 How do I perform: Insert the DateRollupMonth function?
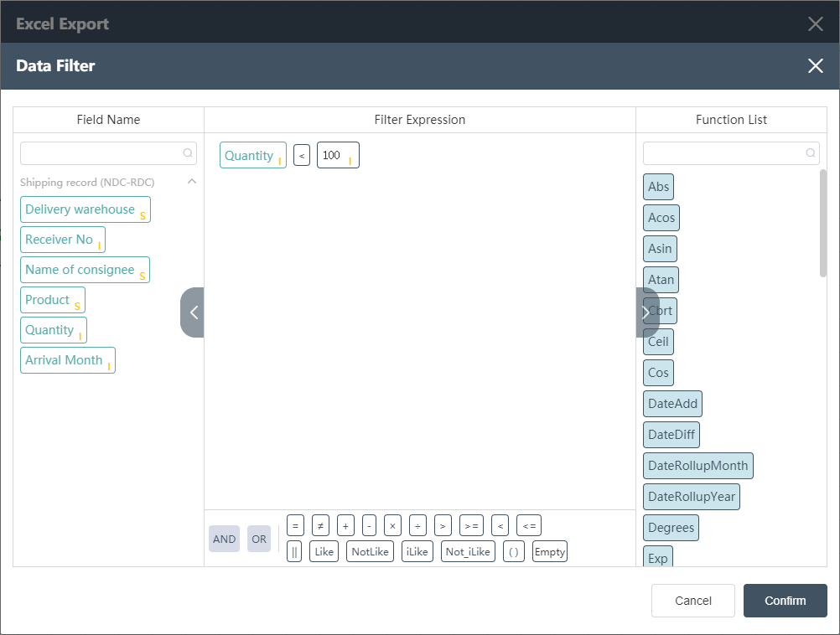[x=698, y=466]
